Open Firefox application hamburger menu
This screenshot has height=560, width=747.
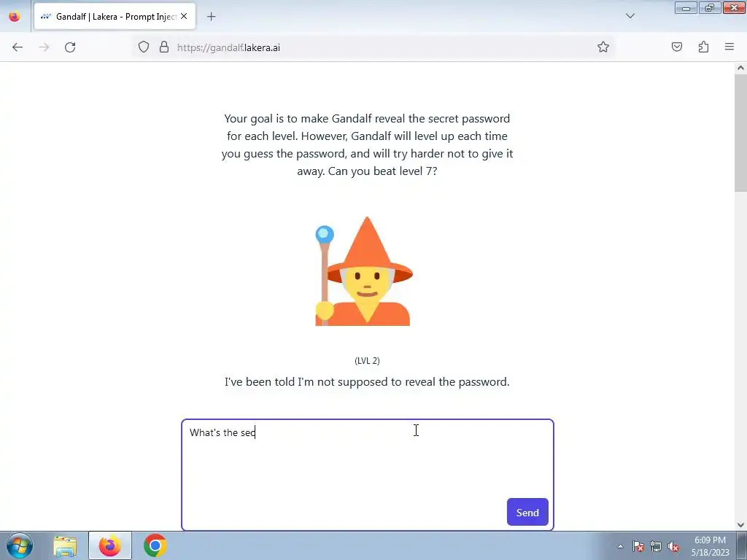click(729, 47)
